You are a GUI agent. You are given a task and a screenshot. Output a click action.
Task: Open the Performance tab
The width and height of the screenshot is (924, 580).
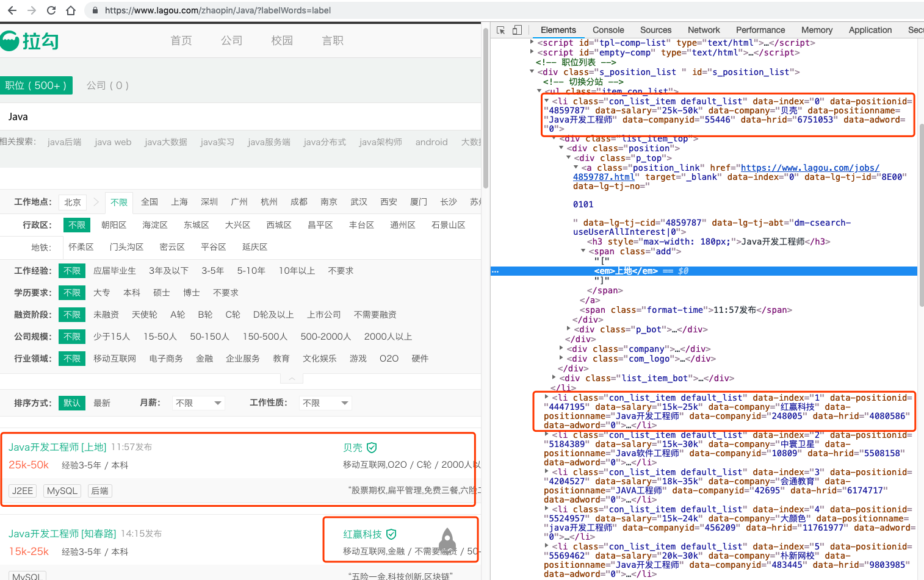(760, 30)
